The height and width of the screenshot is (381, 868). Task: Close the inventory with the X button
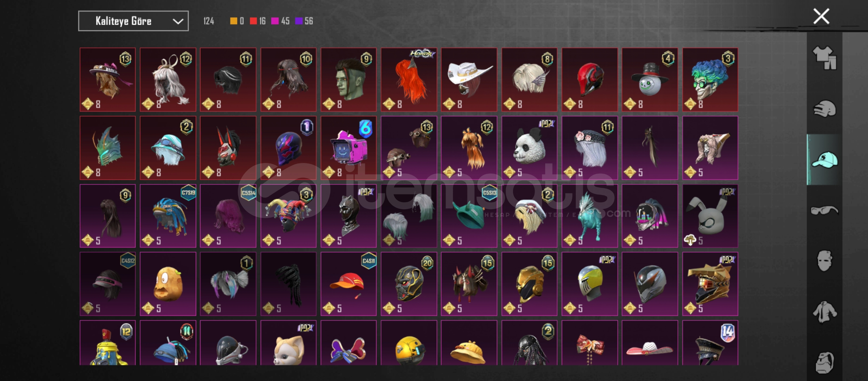tap(821, 16)
